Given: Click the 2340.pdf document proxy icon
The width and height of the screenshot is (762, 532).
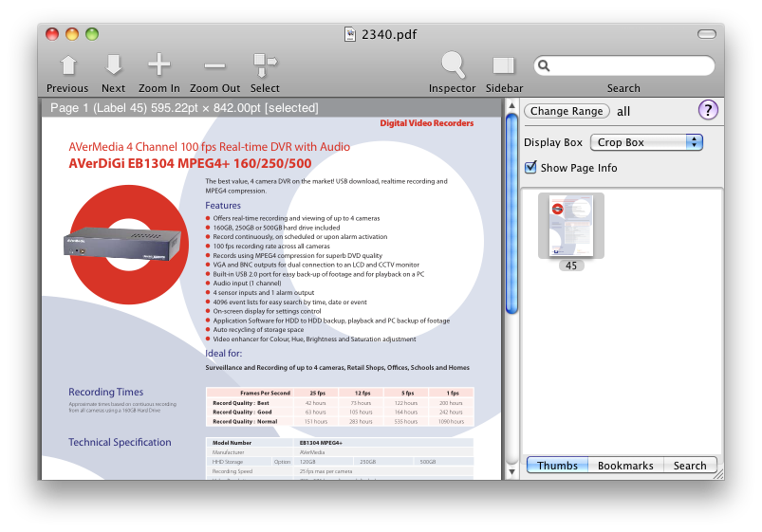Looking at the screenshot, I should pos(350,34).
